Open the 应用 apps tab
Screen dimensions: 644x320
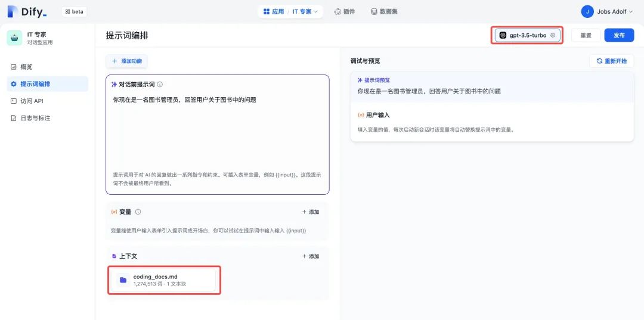point(274,11)
